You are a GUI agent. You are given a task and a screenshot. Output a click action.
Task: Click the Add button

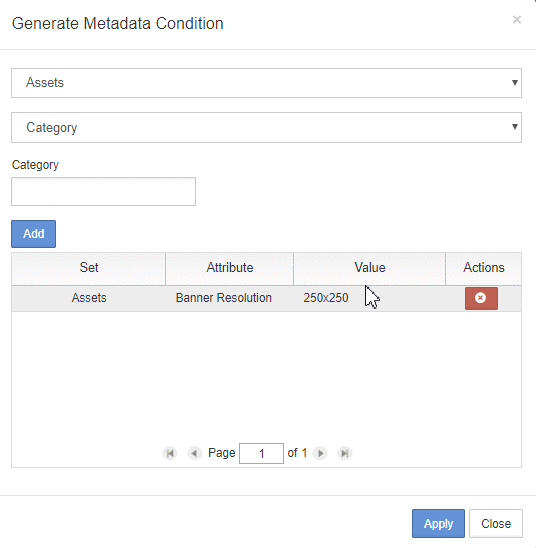tap(34, 234)
